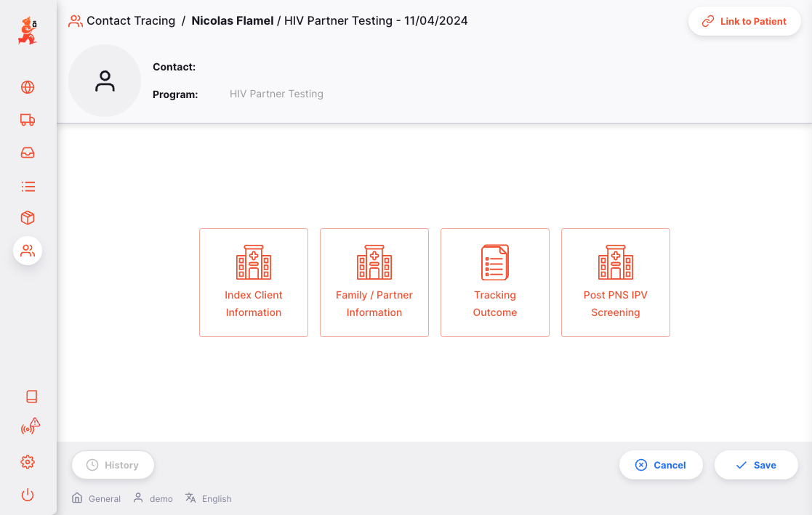
Task: Open the settings gear icon in the sidebar
Action: tap(28, 462)
